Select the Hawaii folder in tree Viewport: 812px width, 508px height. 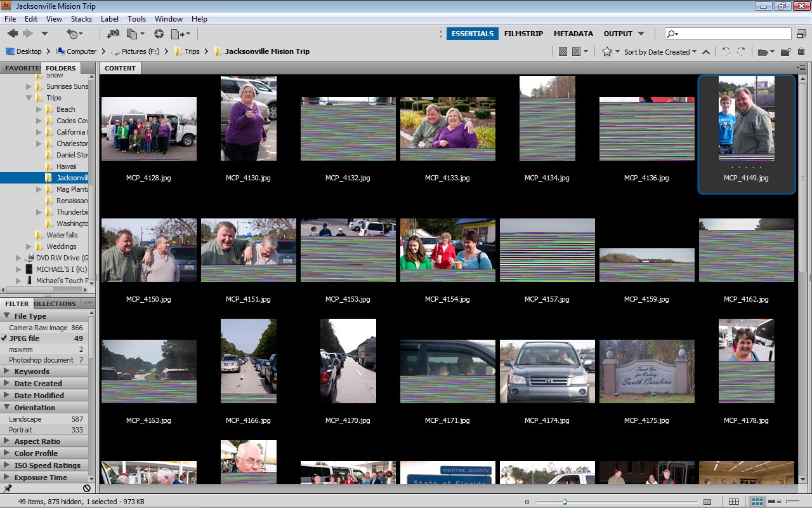(x=67, y=166)
